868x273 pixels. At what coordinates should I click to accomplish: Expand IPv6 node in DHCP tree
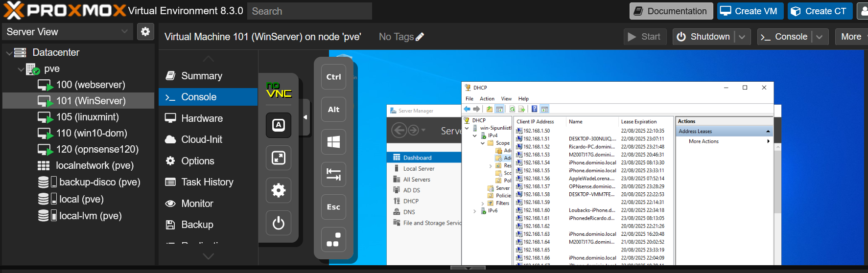(x=475, y=211)
